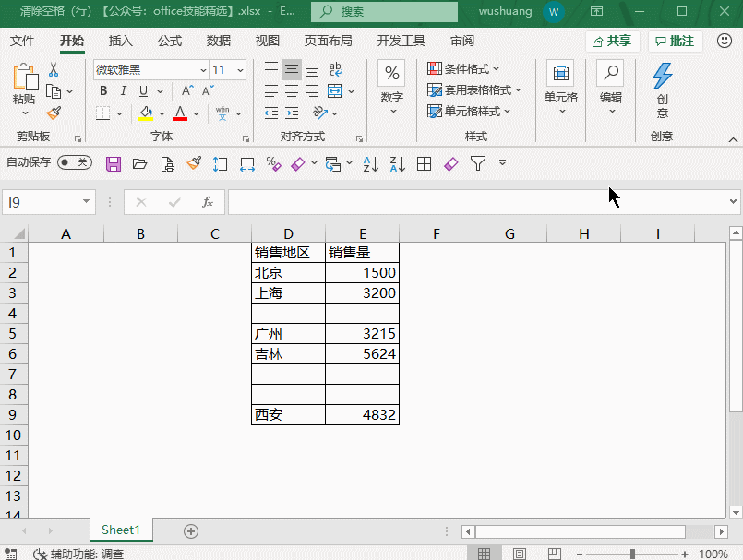Toggle 自动保存 autosave switch

[75, 162]
